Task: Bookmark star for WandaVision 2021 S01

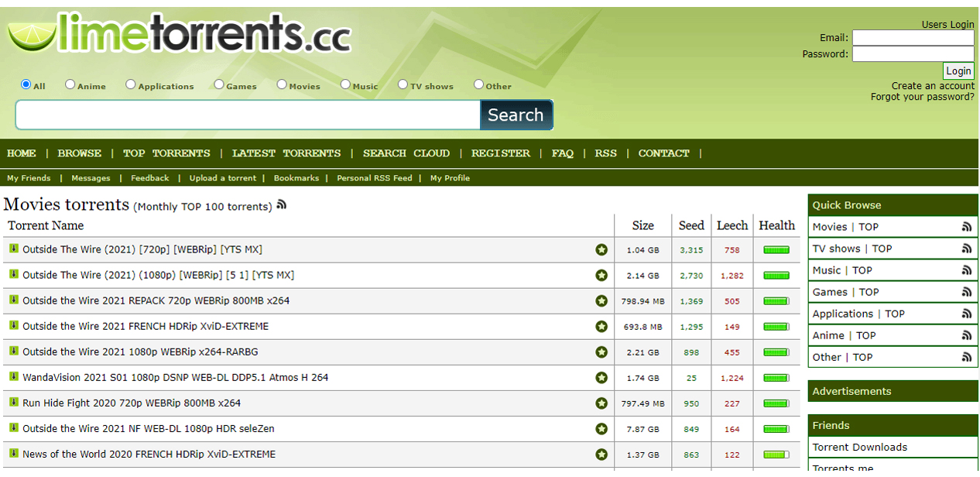Action: [601, 377]
